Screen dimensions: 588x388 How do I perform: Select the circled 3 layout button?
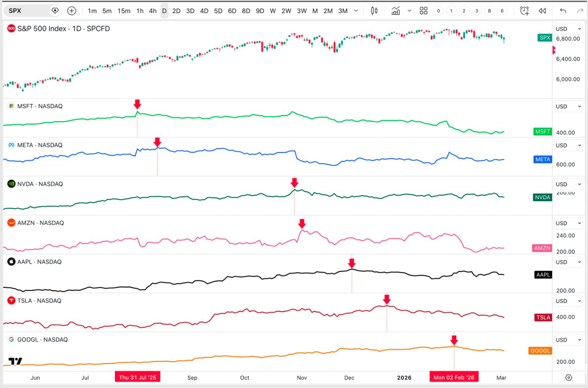tap(477, 11)
